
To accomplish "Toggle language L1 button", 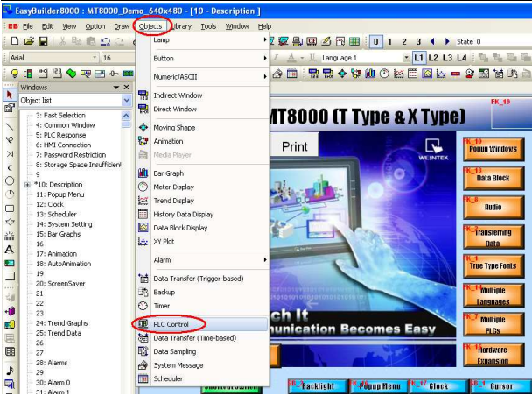I will tap(418, 58).
